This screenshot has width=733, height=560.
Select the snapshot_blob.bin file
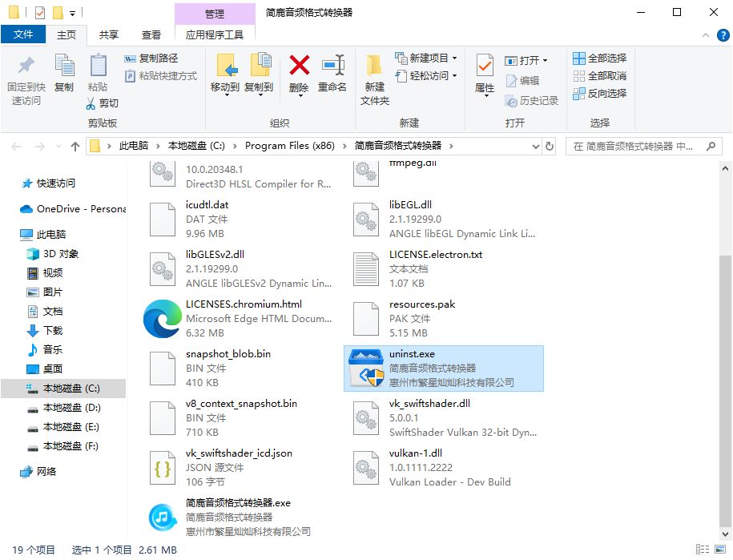241,369
